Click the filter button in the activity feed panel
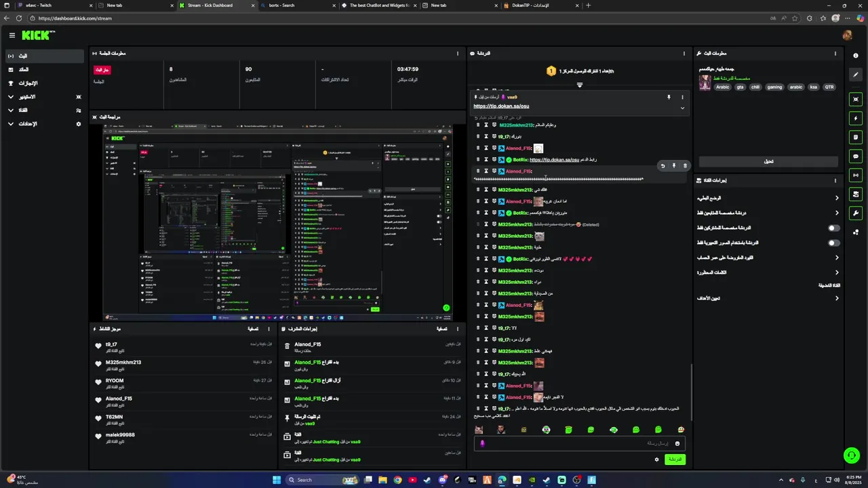Screen dimensions: 868x488 [x=252, y=329]
